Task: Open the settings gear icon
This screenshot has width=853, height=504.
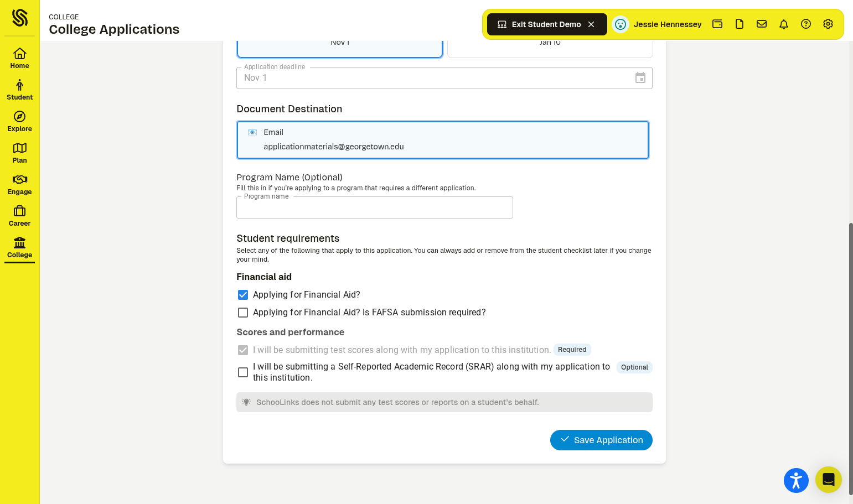Action: (828, 24)
